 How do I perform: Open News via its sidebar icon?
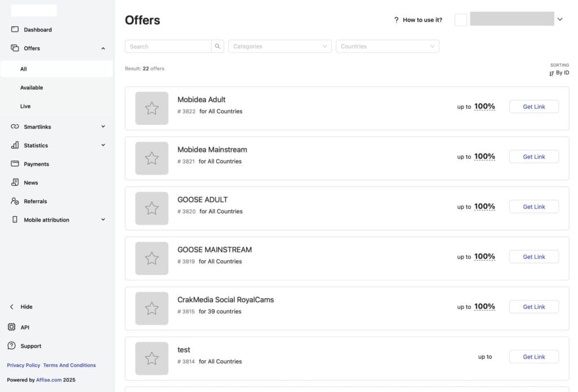[15, 183]
